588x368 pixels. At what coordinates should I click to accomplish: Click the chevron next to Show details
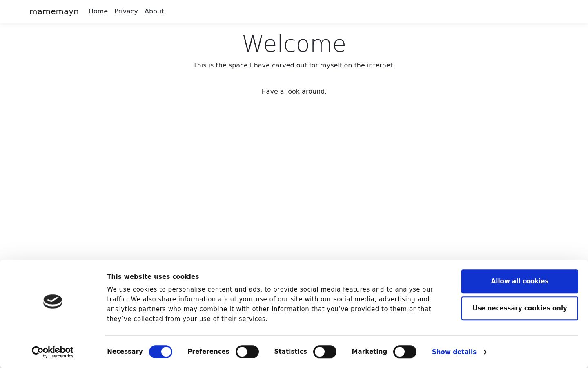point(485,352)
